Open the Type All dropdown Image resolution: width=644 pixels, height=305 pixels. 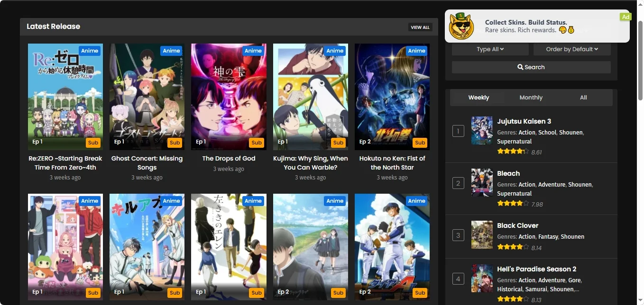(490, 49)
